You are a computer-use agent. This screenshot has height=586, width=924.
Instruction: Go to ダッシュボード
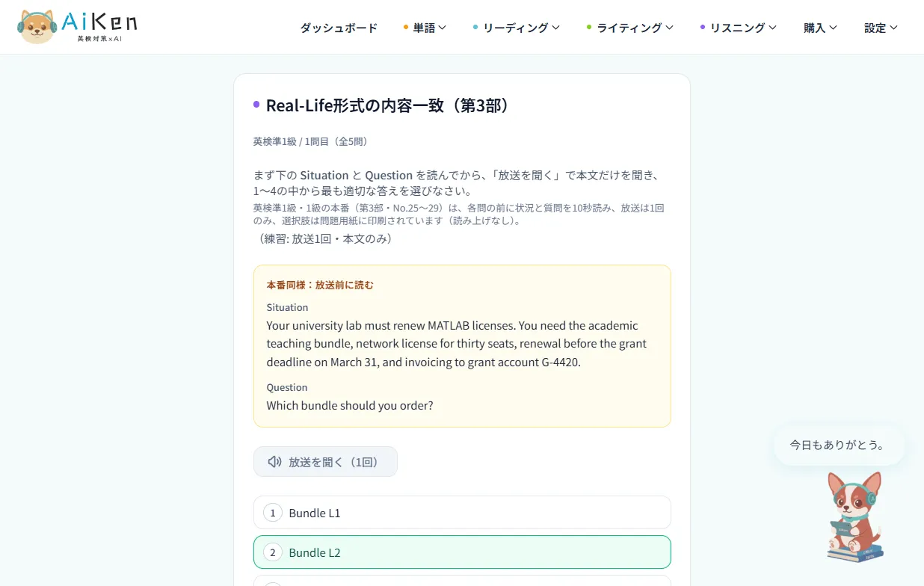coord(339,28)
